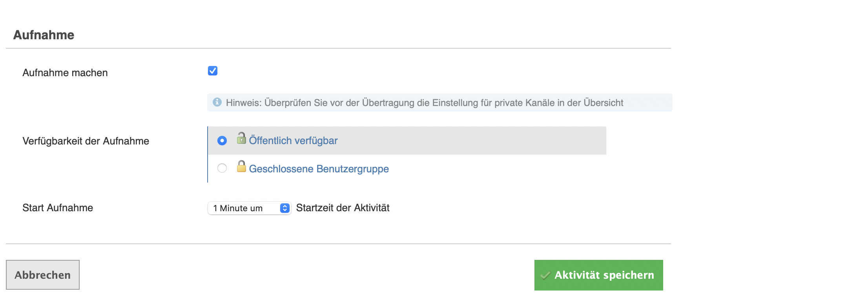Click the Öffentlich verfügbar link text
Viewport: 868px width, 296px height.
point(293,141)
